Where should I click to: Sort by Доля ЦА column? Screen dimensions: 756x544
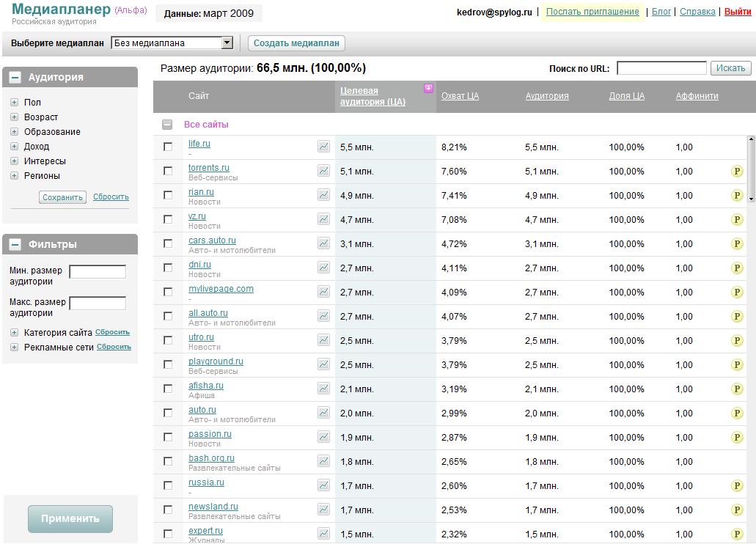coord(626,96)
